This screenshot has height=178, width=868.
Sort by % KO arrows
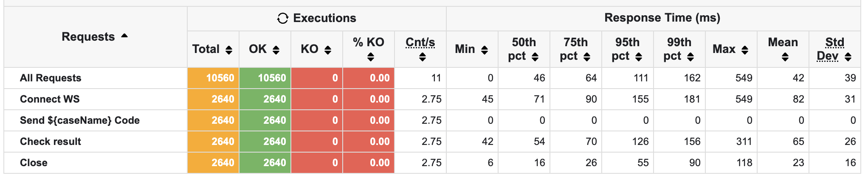coord(371,57)
